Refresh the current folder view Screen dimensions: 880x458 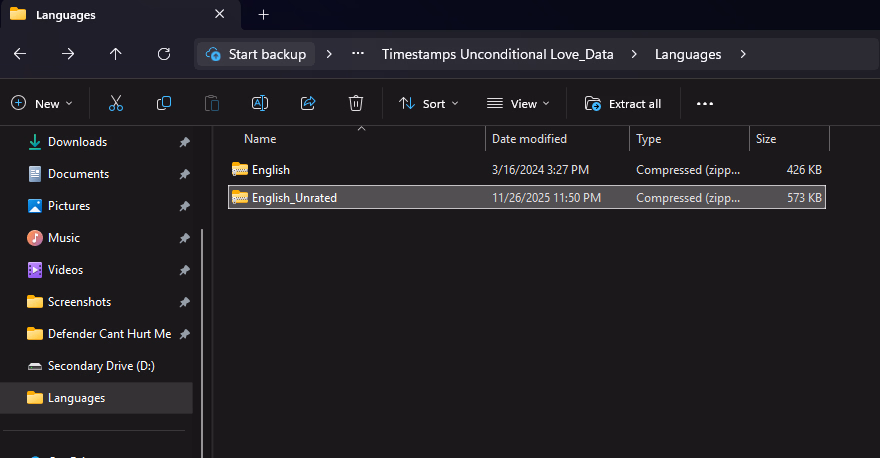pyautogui.click(x=164, y=54)
